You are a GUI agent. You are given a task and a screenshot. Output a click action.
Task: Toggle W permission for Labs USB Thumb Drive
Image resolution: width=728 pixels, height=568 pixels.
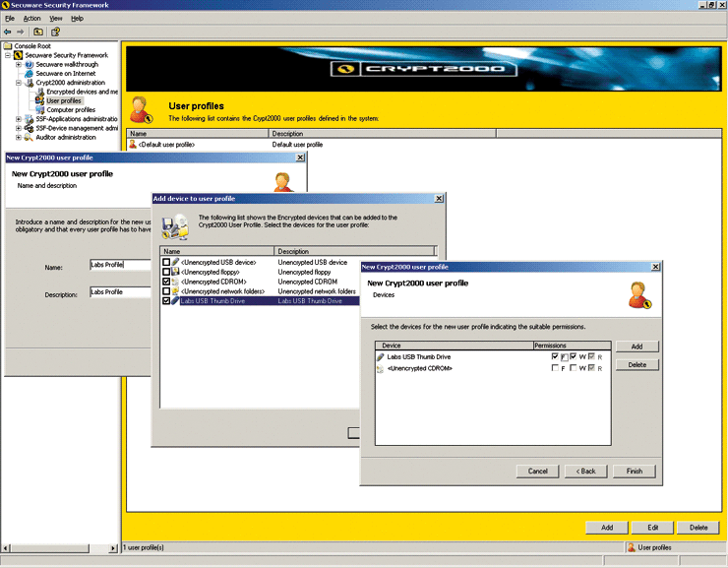574,356
